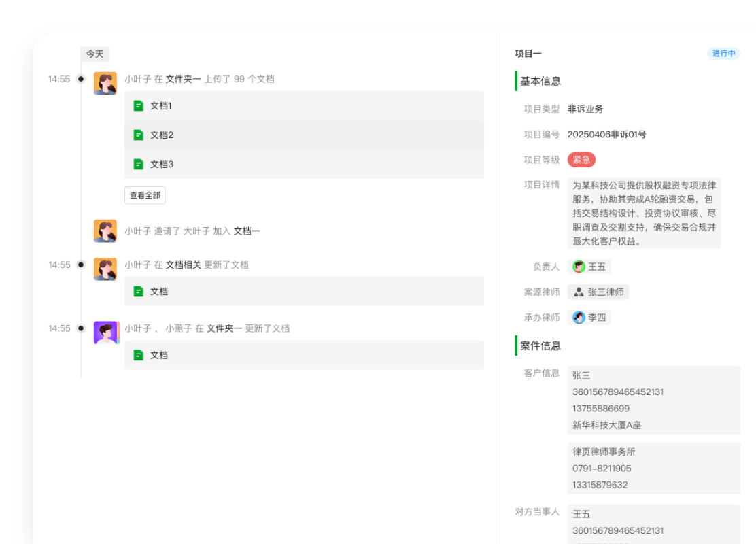Click the avatar icon next to 李四
Screen dimensions: 756x544
pos(579,318)
